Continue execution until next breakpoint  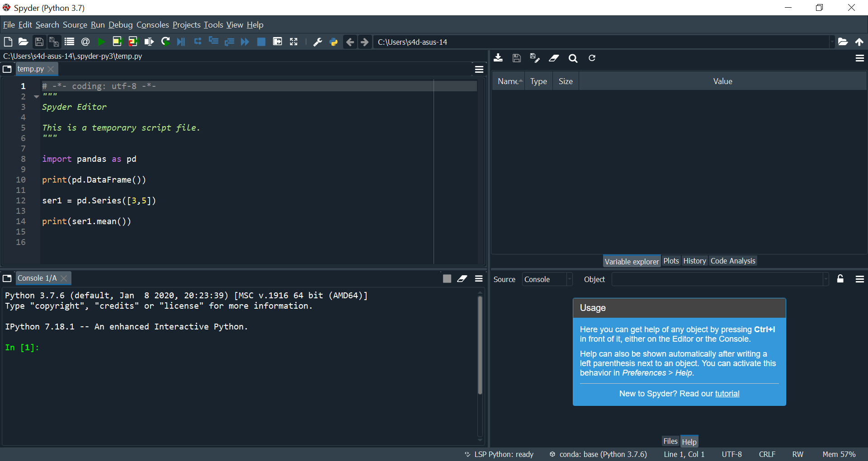pos(245,42)
